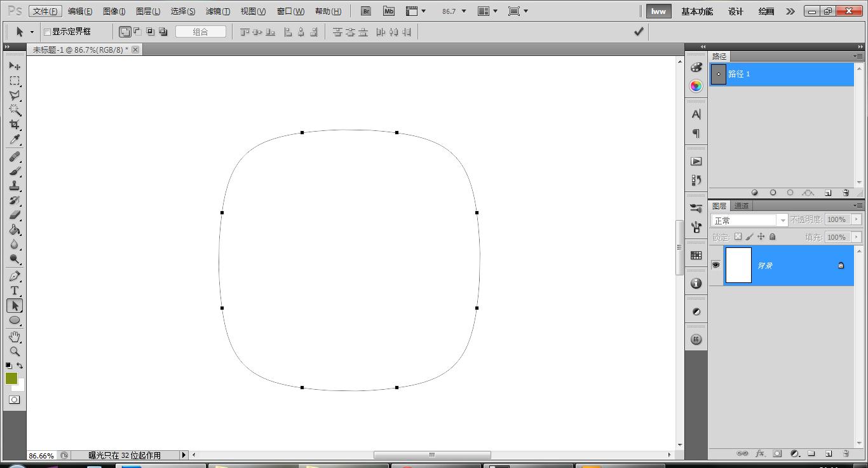Viewport: 868px width, 468px height.
Task: Select the Crop tool
Action: coord(15,125)
